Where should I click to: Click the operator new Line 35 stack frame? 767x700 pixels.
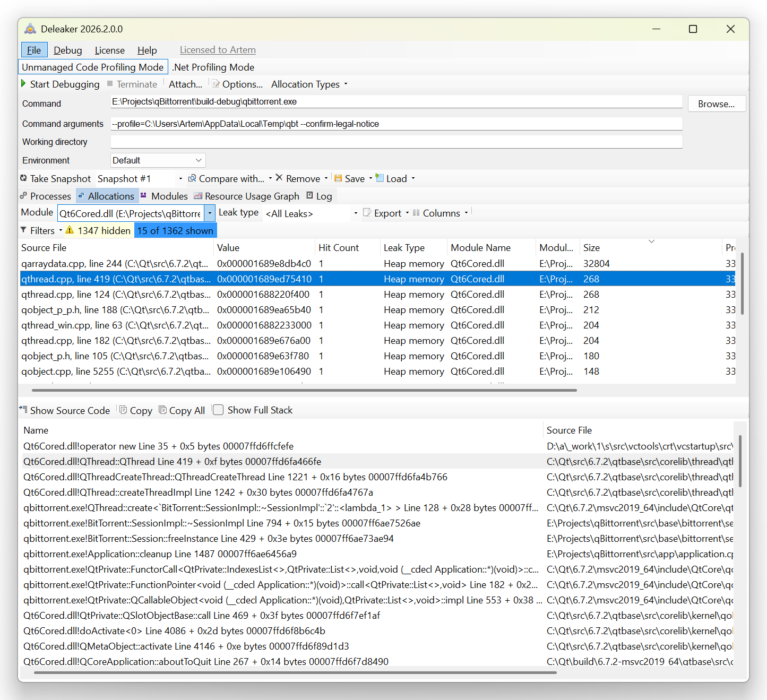[377, 446]
